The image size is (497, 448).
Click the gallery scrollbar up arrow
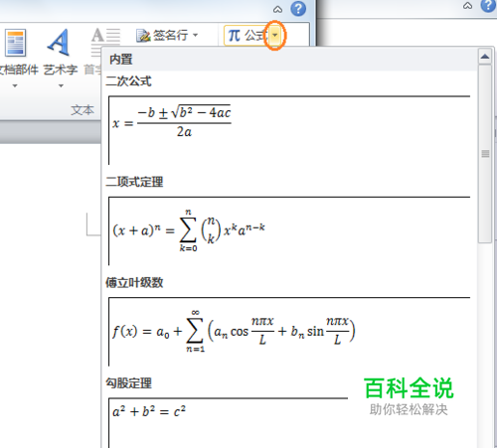click(485, 57)
